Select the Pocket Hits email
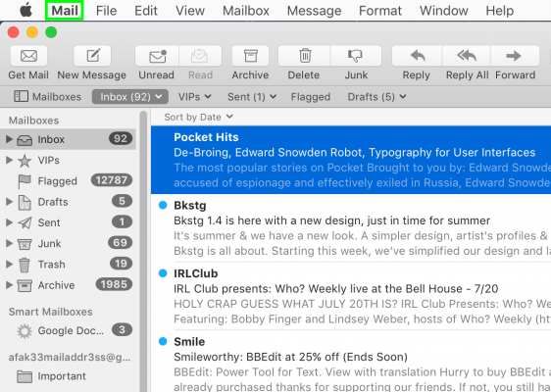Image resolution: width=551 pixels, height=392 pixels. (x=351, y=160)
